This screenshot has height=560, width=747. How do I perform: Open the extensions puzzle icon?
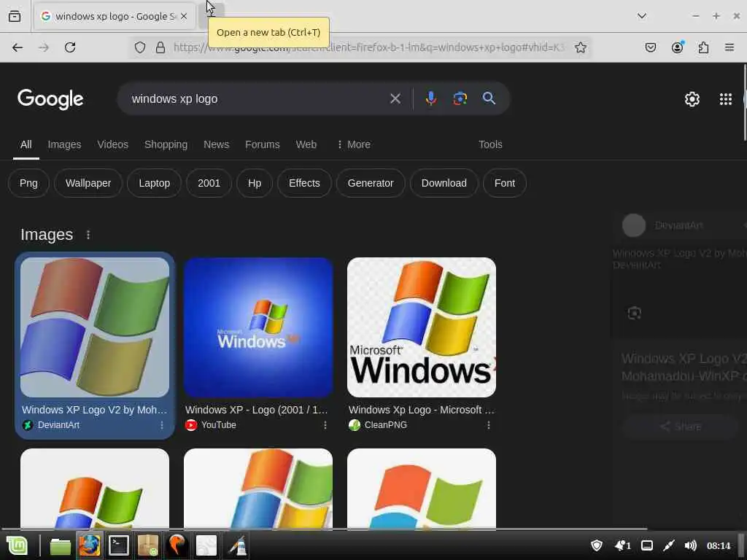click(704, 47)
